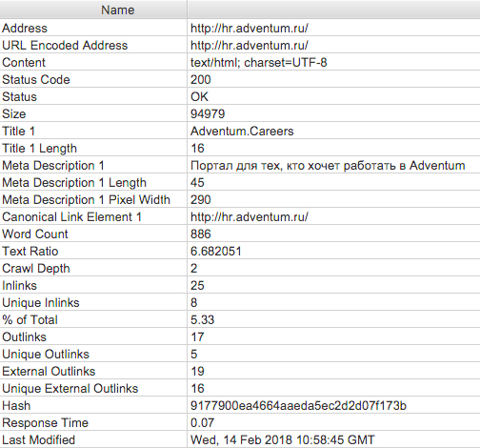Image resolution: width=480 pixels, height=448 pixels.
Task: Select the Crawl Depth row
Action: click(240, 269)
